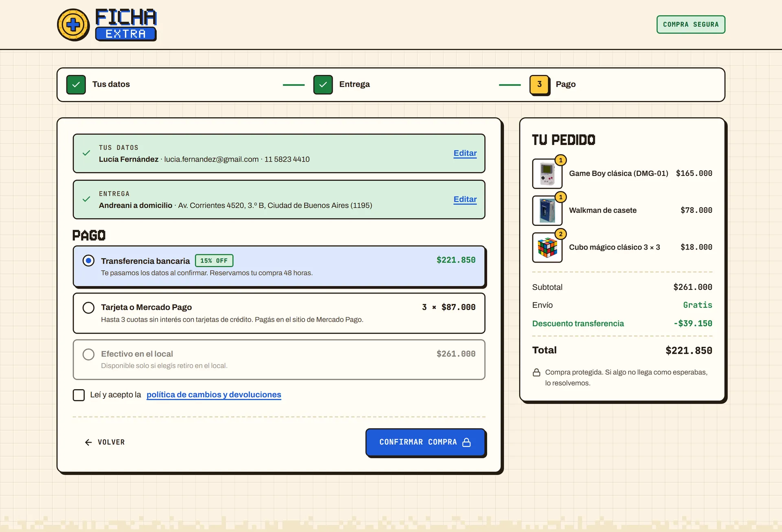Click the green checkmark beside Tus datos step
Screen dimensions: 782x532
(76, 85)
